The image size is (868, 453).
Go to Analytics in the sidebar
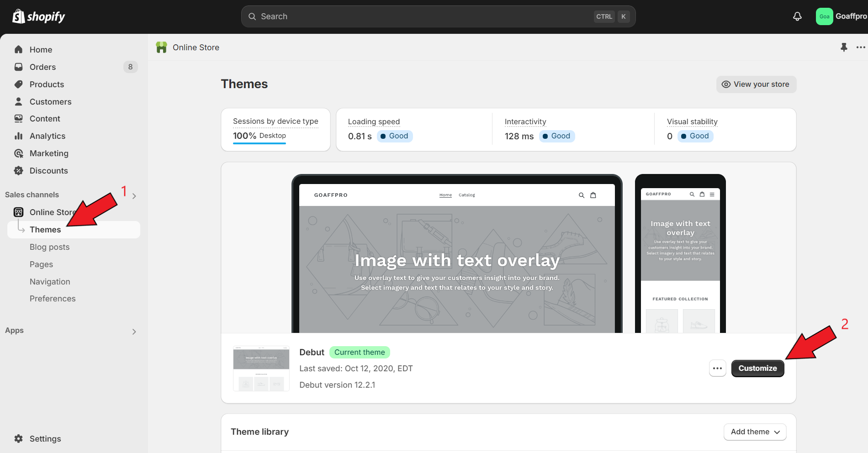[x=47, y=136]
